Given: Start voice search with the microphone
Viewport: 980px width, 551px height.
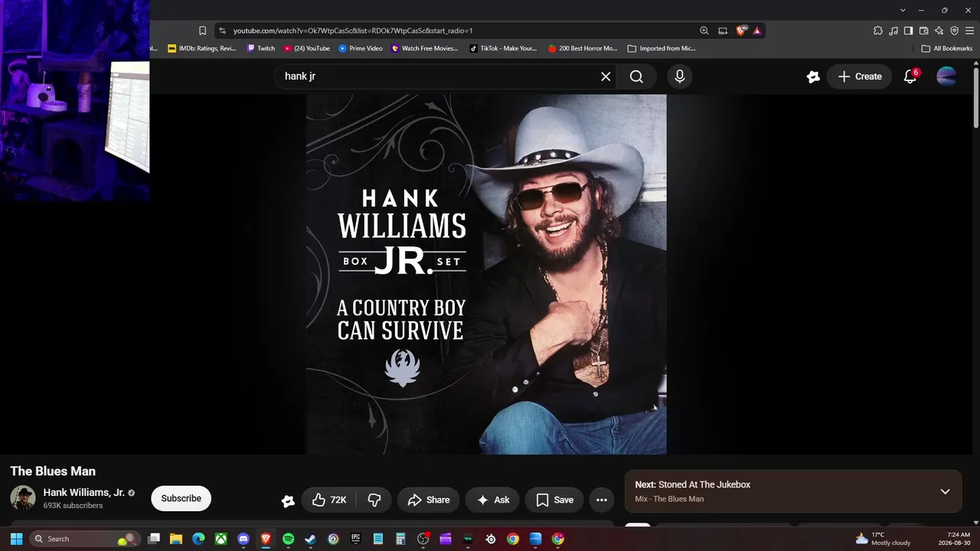Looking at the screenshot, I should (x=679, y=77).
